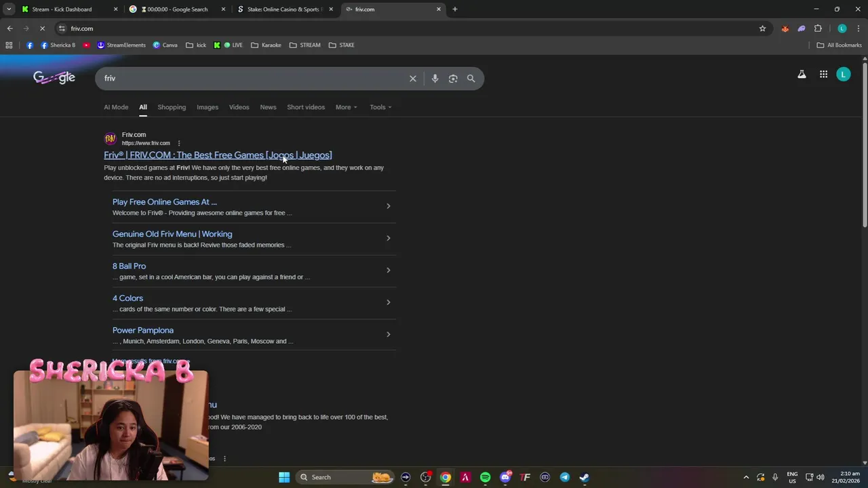
Task: Select the AI Mode search tab
Action: click(x=116, y=107)
